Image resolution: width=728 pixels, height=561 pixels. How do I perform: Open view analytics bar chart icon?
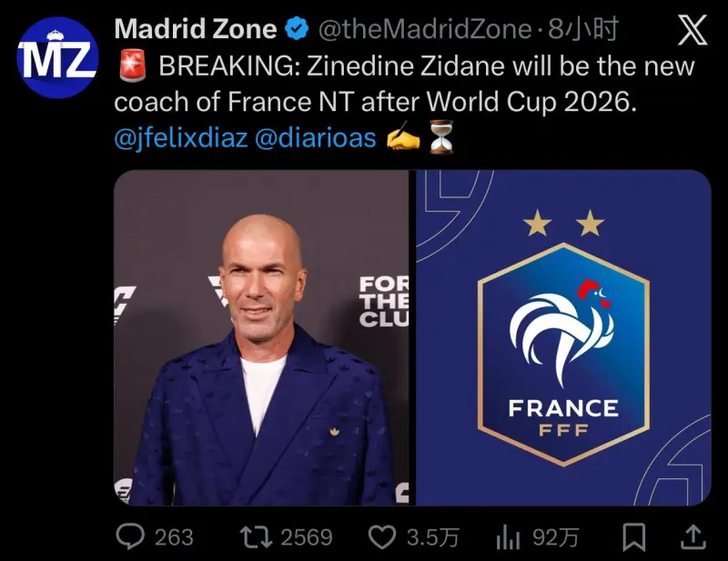(507, 537)
